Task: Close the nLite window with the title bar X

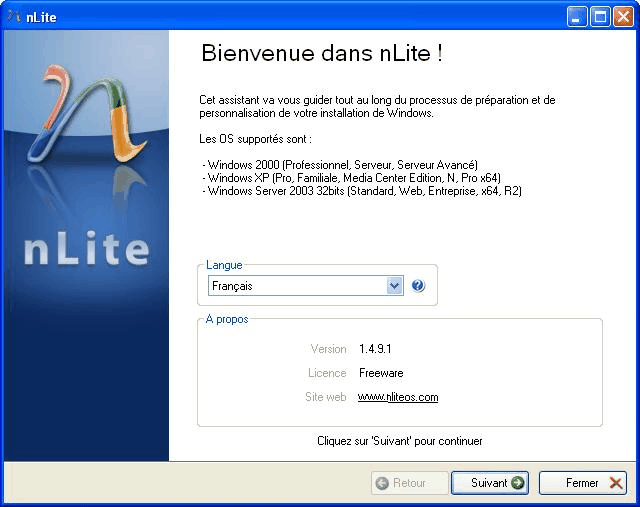Action: 623,17
